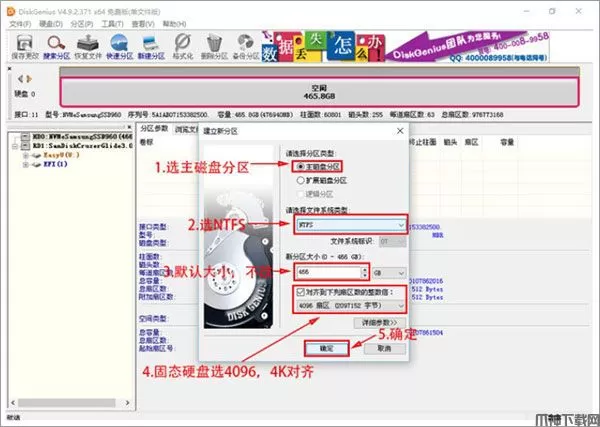Screen dimensions: 600x427
Task: Click left arrow of disk tree horizontal scrollbar
Action: [13, 403]
